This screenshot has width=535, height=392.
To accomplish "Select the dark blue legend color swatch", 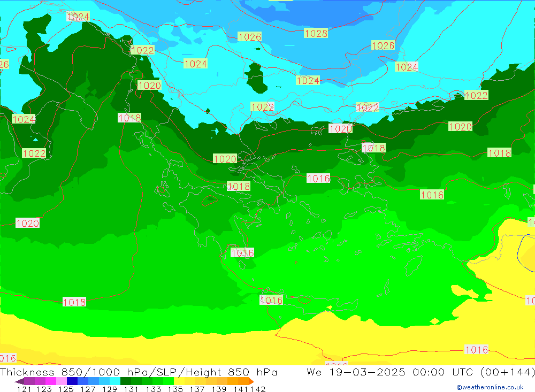I will [x=72, y=381].
